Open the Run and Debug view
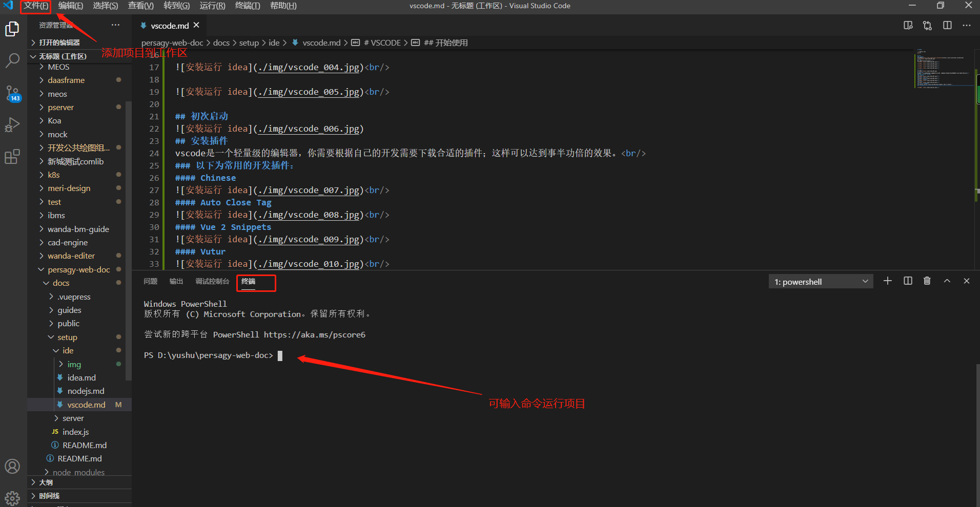 pyautogui.click(x=12, y=125)
